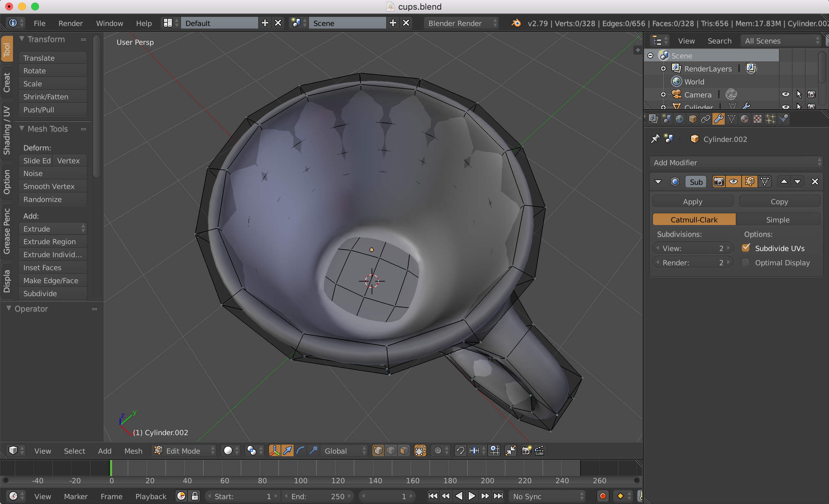Viewport: 829px width, 504px height.
Task: Enable the rotate manipulator arc icon
Action: click(x=300, y=450)
